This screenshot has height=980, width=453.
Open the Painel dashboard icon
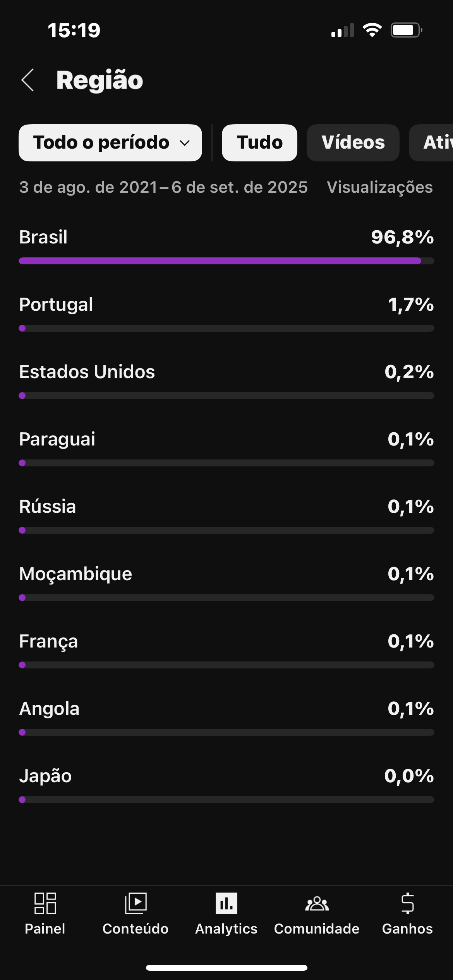tap(45, 903)
